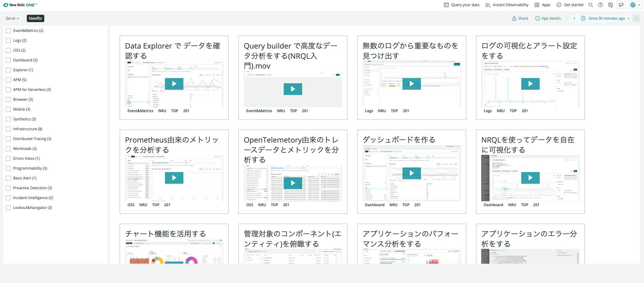
Task: Open the アプリケーションのパフォーマンス分析 thumbnail
Action: point(412,257)
